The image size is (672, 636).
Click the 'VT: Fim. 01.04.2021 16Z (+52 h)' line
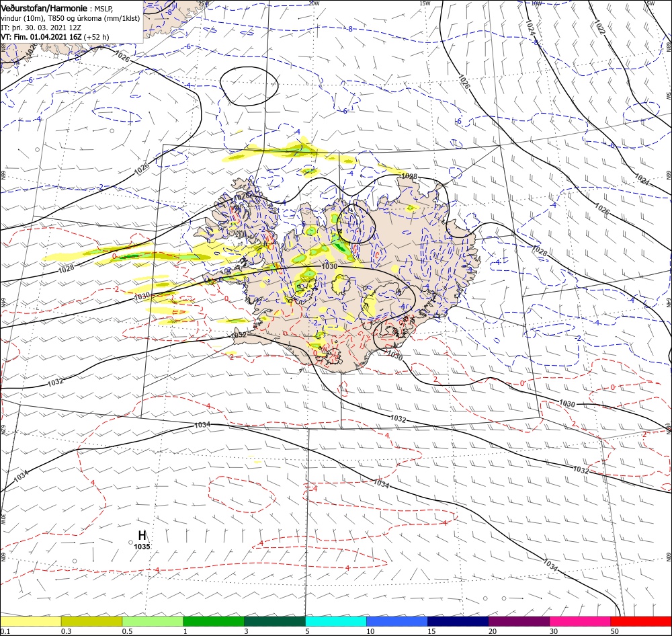[55, 37]
